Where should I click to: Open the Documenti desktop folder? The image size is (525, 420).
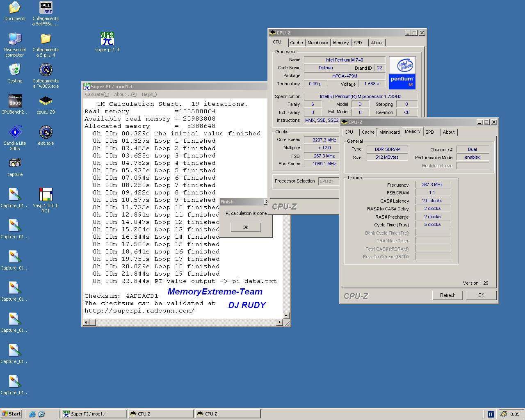(15, 11)
